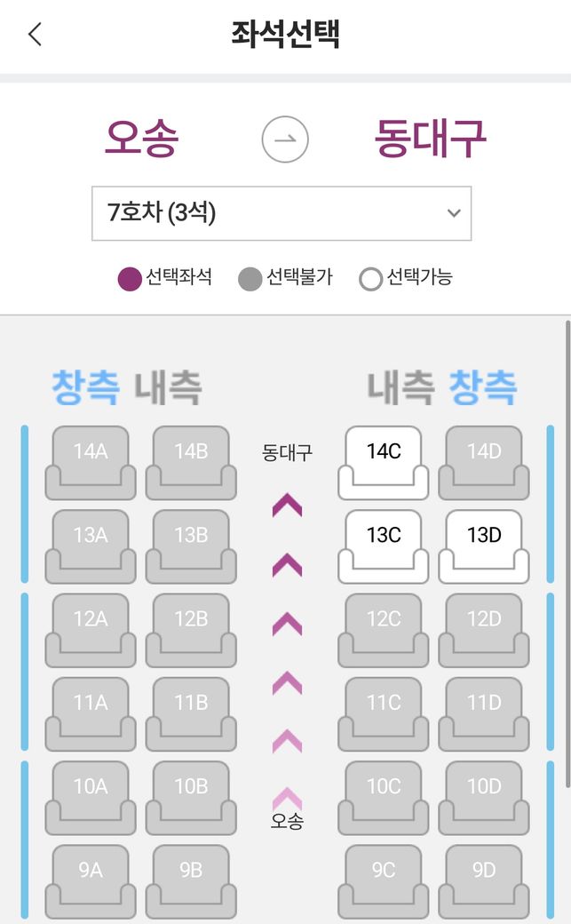Select available seat 13C
This screenshot has width=571, height=924.
[383, 545]
